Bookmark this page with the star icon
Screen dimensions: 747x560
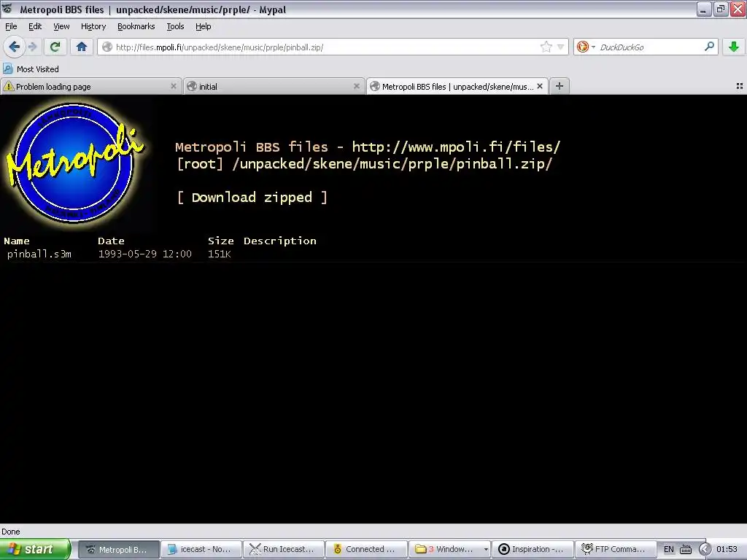coord(546,47)
